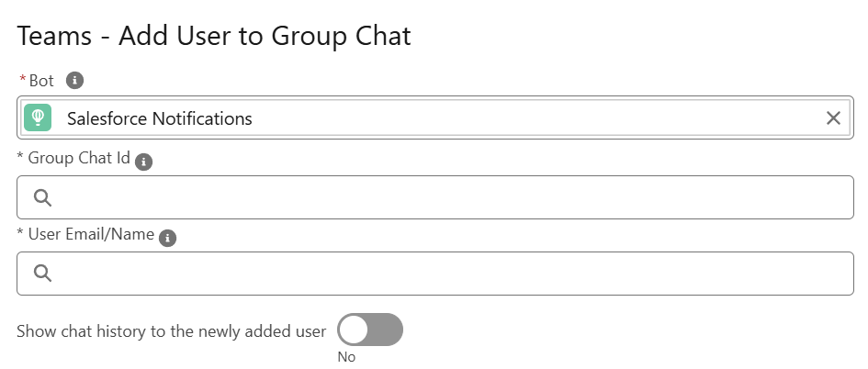The height and width of the screenshot is (369, 868).
Task: Focus the User Email/Name lookup field
Action: coord(435,274)
